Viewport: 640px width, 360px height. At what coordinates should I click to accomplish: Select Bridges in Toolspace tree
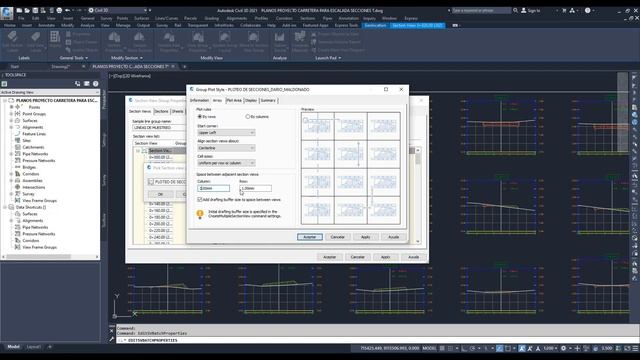coord(29,167)
